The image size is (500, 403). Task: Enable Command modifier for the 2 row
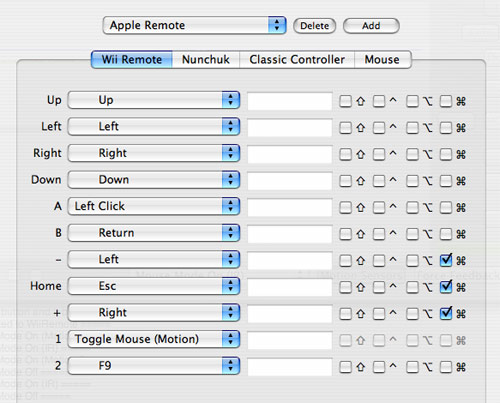coord(446,367)
